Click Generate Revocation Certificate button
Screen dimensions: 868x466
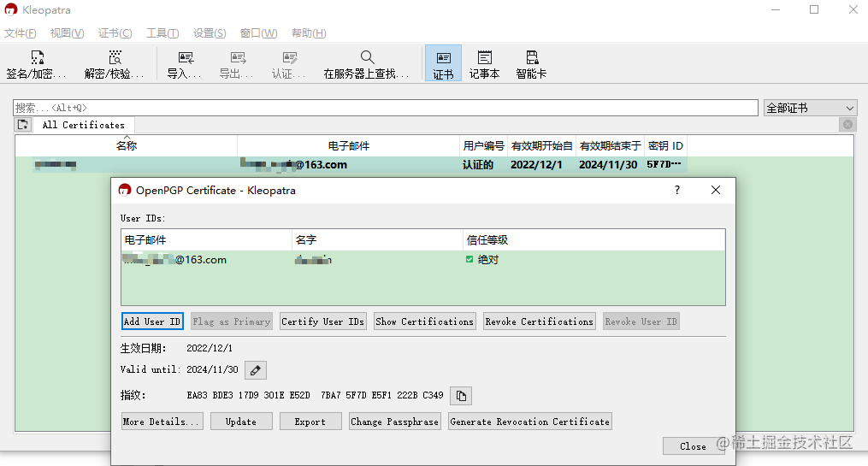coord(529,422)
